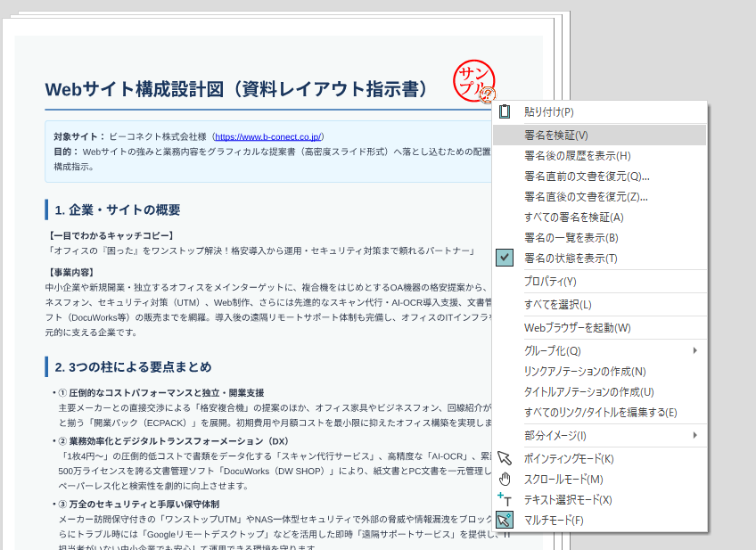Click the clipboard paste icon
This screenshot has width=756, height=550.
505,111
